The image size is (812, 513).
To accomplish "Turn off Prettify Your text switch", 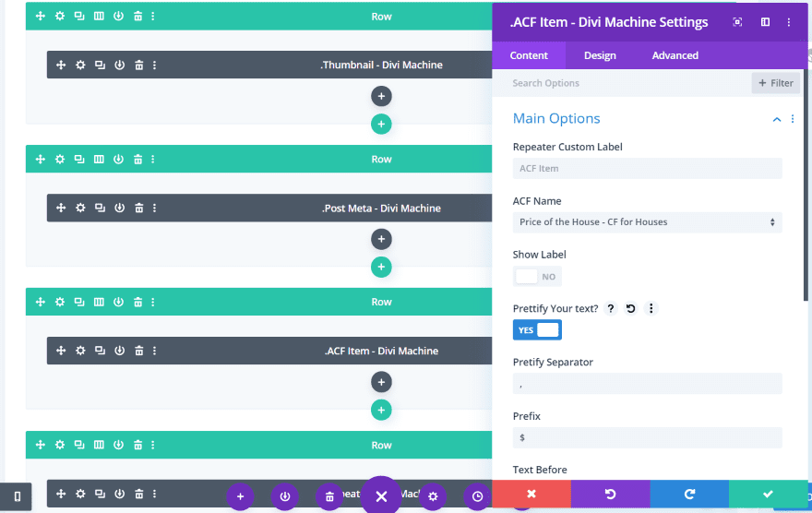I will [537, 330].
